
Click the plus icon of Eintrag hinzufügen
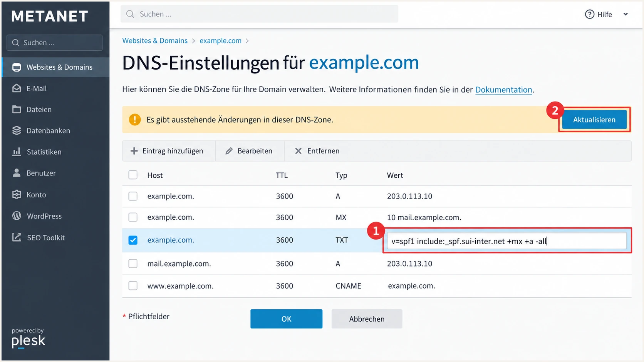(x=134, y=151)
